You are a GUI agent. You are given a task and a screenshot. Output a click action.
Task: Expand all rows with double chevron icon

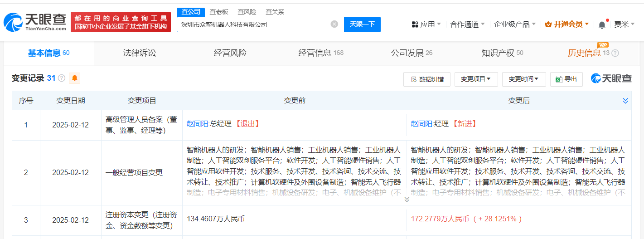point(625,101)
